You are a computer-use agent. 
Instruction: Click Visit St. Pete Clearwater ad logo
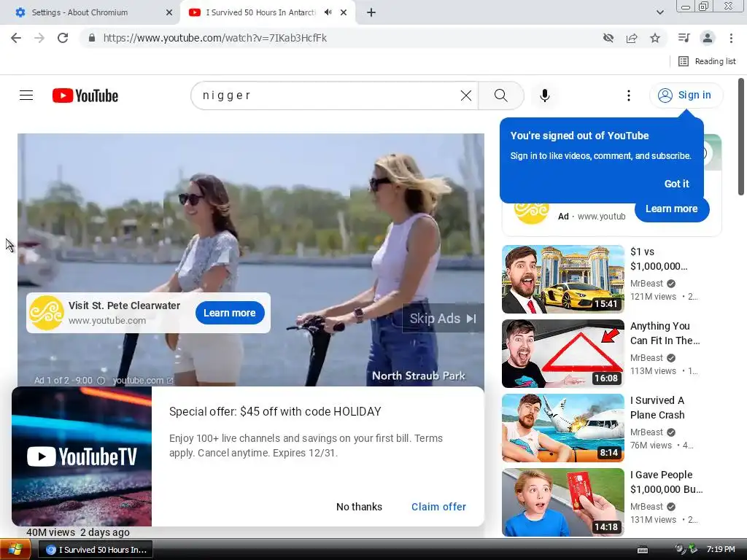tap(46, 313)
